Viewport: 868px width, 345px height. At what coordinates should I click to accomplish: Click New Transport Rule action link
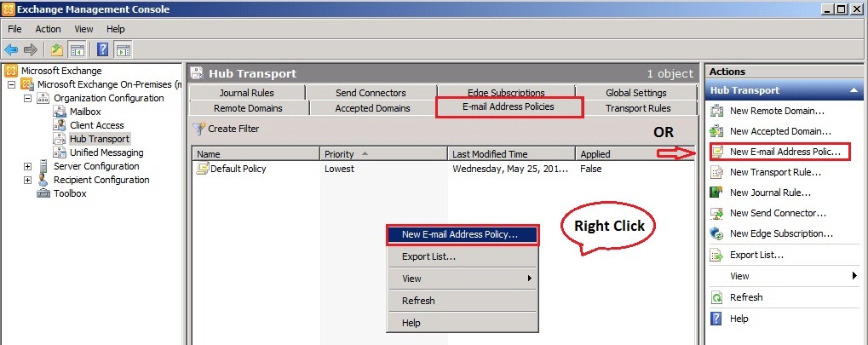click(775, 172)
